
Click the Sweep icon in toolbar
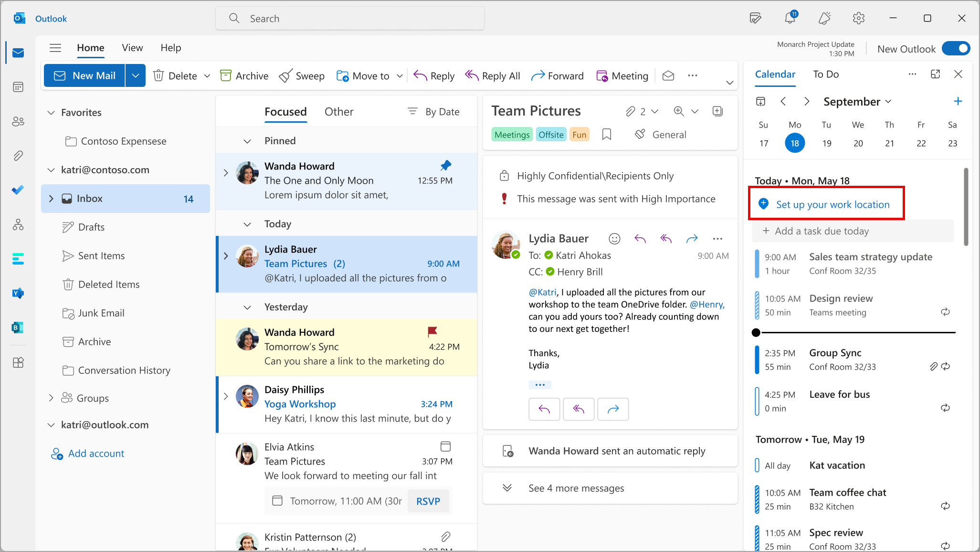(x=286, y=76)
